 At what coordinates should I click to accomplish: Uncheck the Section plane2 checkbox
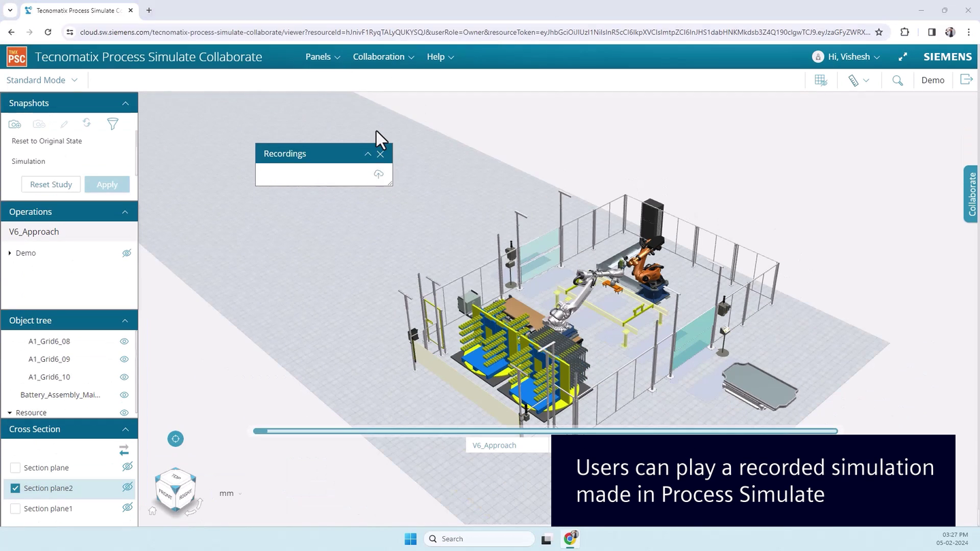coord(15,488)
